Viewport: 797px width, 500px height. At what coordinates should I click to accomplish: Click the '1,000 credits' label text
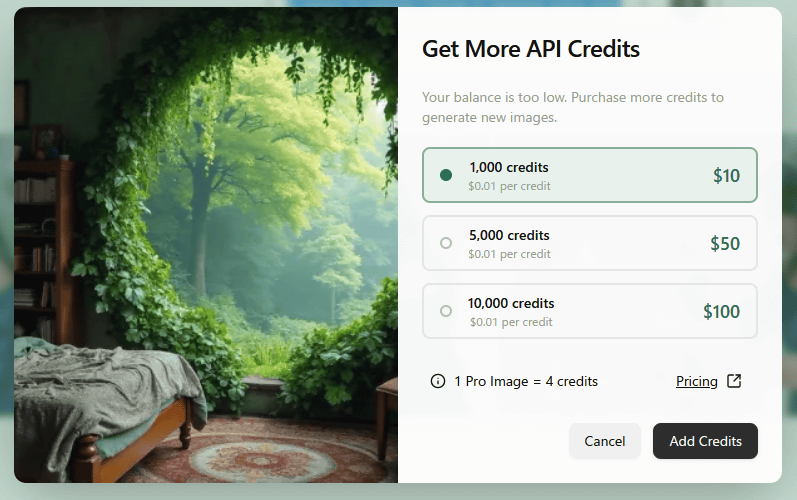coord(509,167)
